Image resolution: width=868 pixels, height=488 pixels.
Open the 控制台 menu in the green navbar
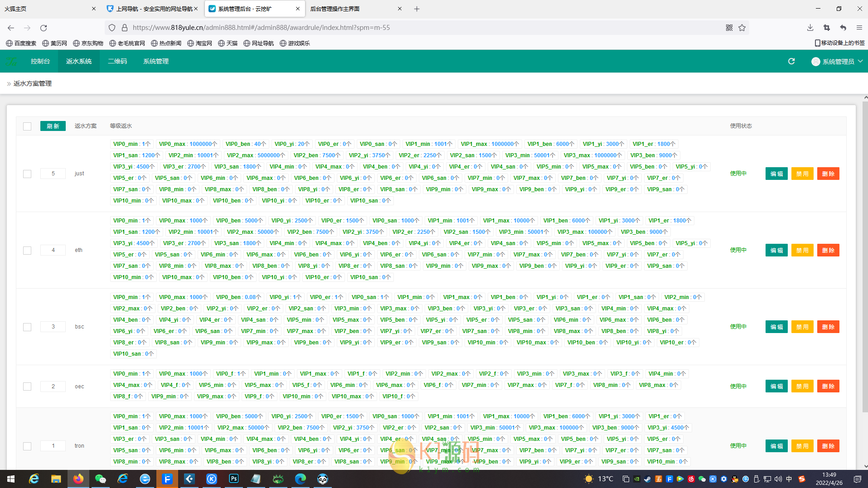point(40,61)
